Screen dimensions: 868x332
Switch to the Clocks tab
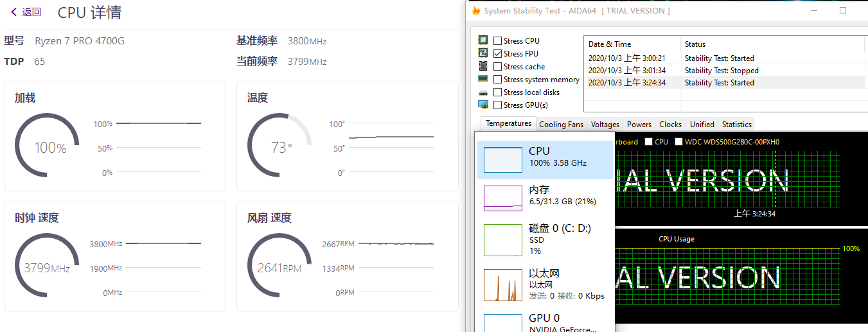pos(670,125)
